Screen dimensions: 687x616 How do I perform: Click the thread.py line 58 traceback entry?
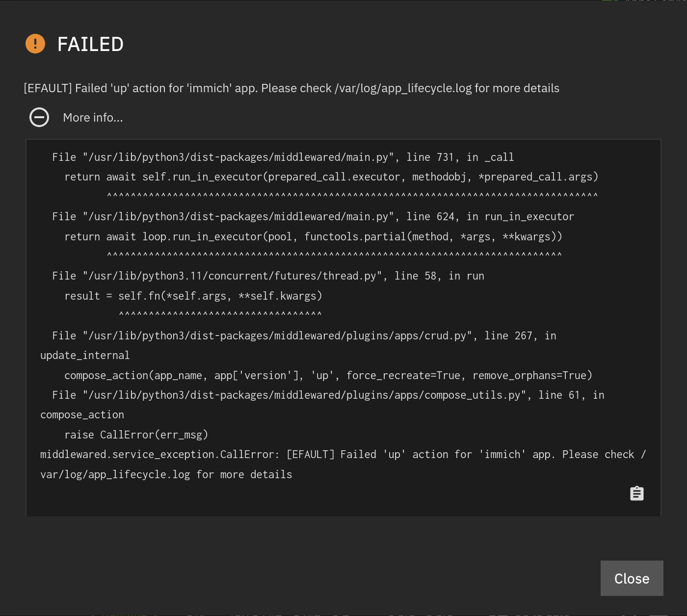click(268, 276)
